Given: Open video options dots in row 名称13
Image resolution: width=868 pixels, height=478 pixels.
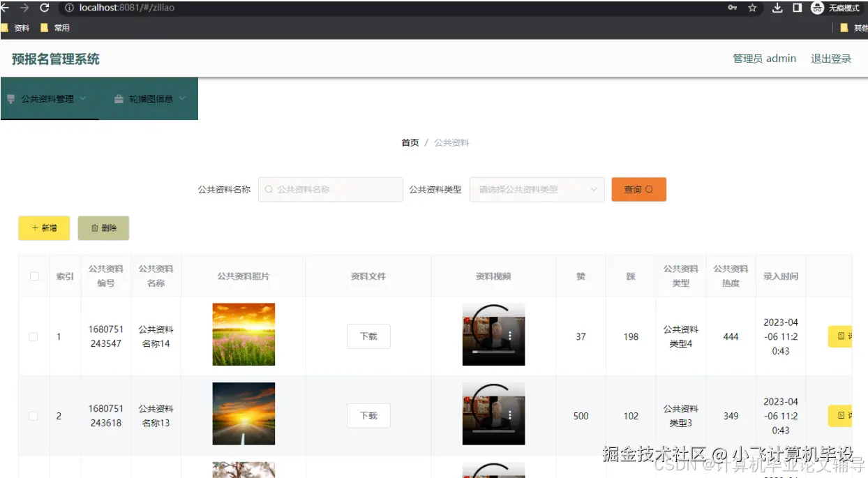Looking at the screenshot, I should (511, 415).
